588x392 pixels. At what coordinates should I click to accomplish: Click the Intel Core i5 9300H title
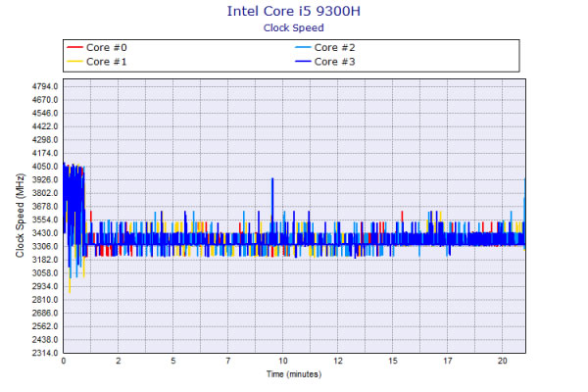(x=294, y=11)
